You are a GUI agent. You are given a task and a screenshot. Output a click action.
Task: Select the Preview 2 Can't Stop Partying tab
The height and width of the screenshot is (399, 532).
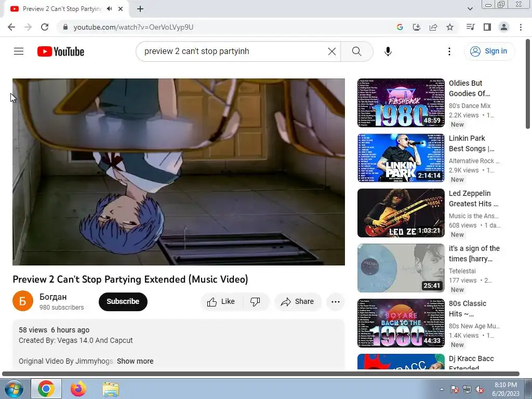[x=62, y=9]
